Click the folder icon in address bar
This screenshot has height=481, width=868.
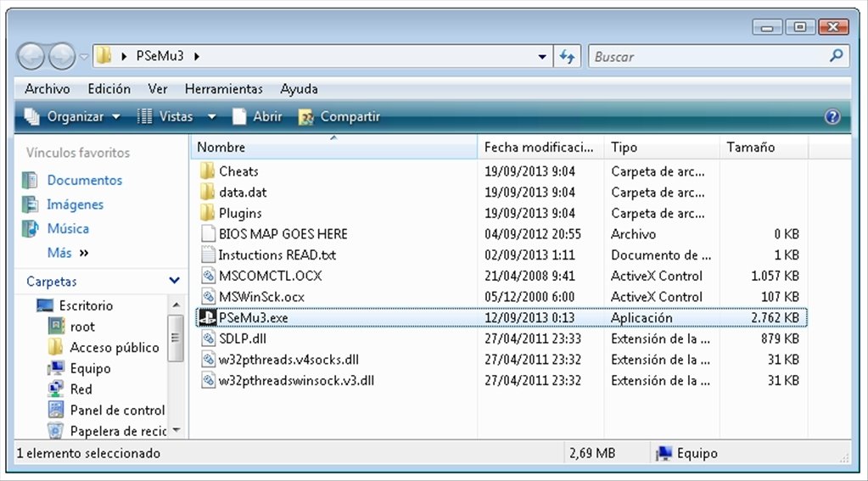104,56
